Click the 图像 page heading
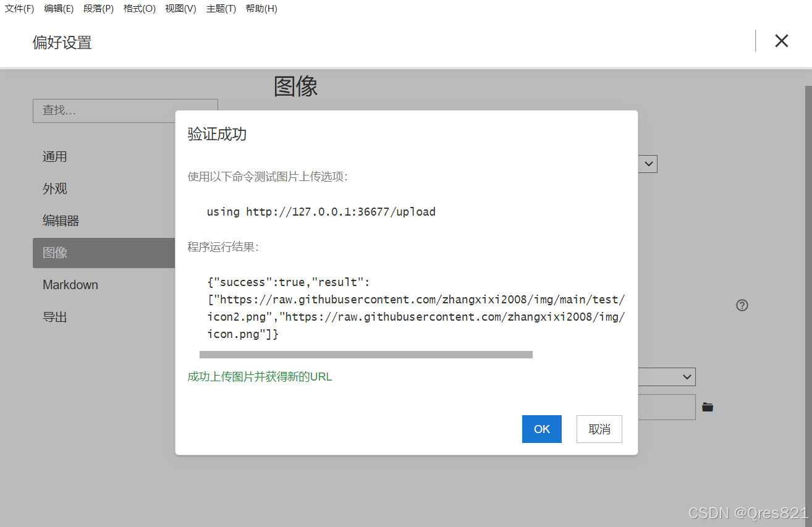 pos(295,87)
